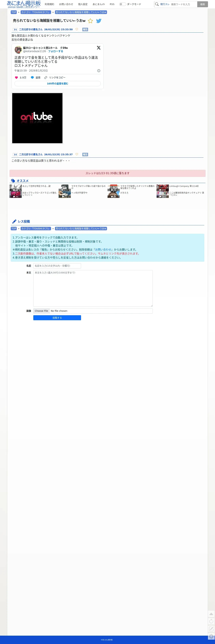Screen dimensions: 215x644
Task: Go to お問い合わせ in header
Action: (x=66, y=4)
